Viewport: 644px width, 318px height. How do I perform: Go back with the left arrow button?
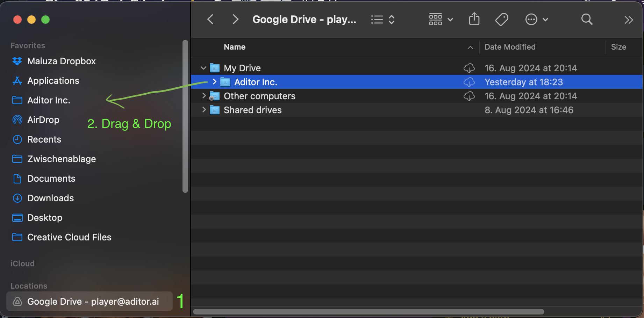click(x=210, y=19)
